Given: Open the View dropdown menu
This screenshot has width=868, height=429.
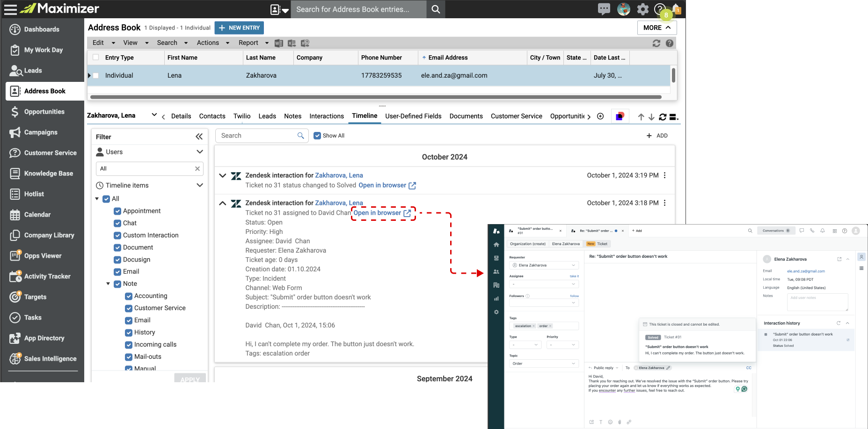Looking at the screenshot, I should [x=136, y=43].
